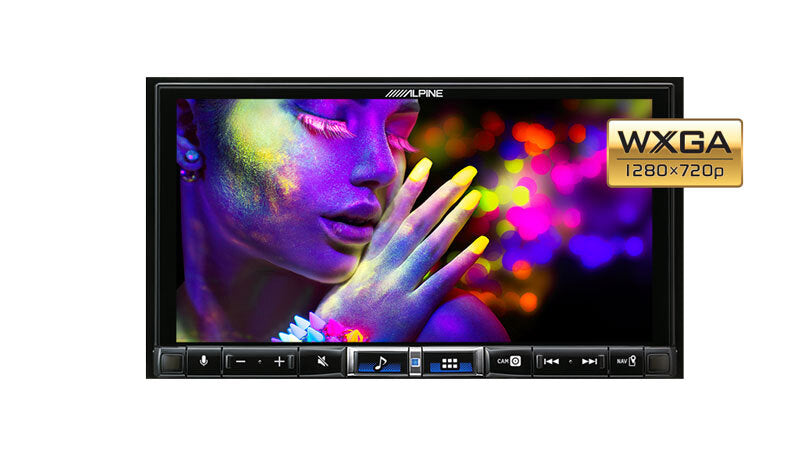Screen dimensions: 800x449
Task: Mute audio with the crossed speaker button
Action: click(x=322, y=361)
